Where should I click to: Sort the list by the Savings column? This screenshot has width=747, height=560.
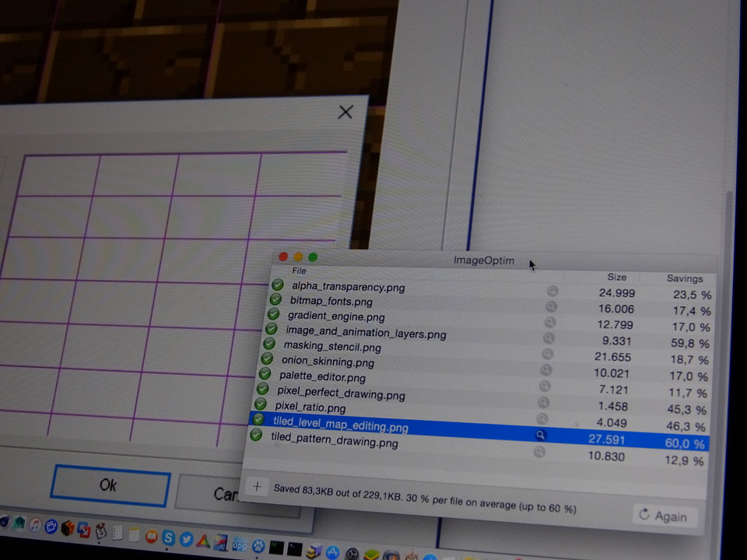684,278
